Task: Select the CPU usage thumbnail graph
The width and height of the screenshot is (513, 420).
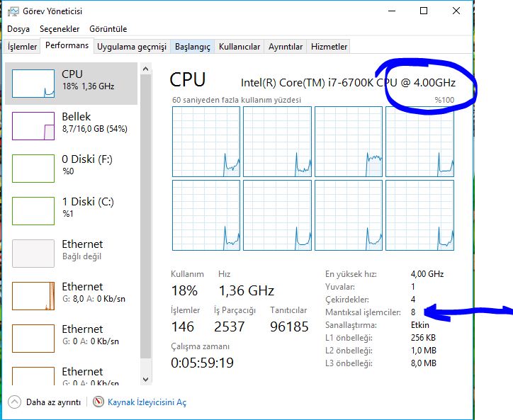Action: (33, 84)
